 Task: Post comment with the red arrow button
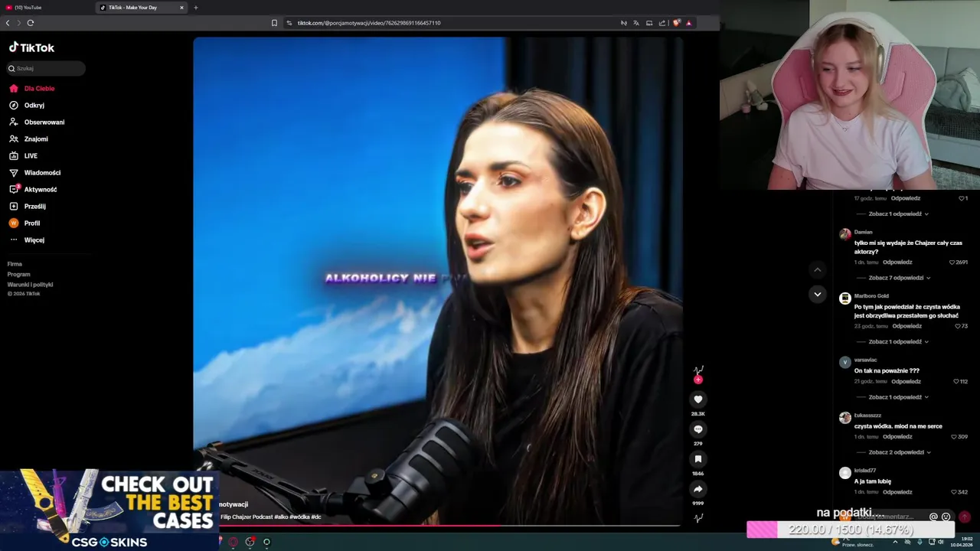pos(965,517)
